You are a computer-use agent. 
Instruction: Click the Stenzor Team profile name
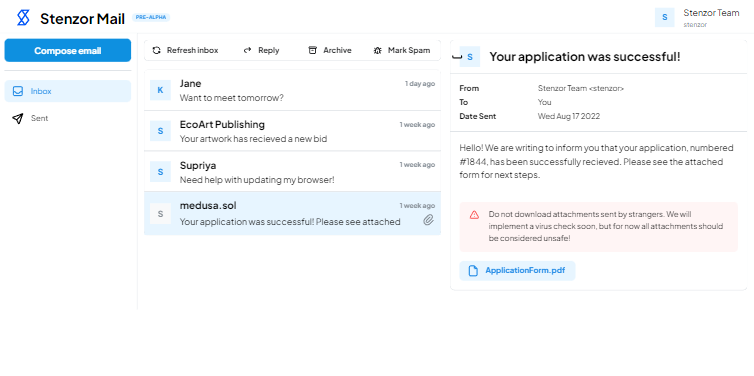tap(711, 13)
